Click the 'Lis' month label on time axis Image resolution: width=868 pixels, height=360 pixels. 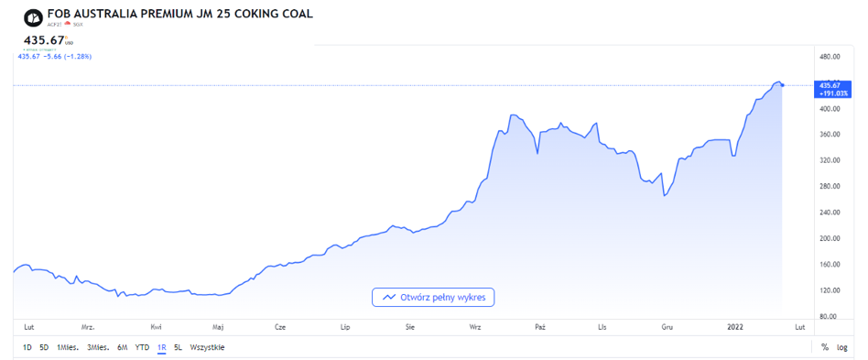click(x=602, y=327)
